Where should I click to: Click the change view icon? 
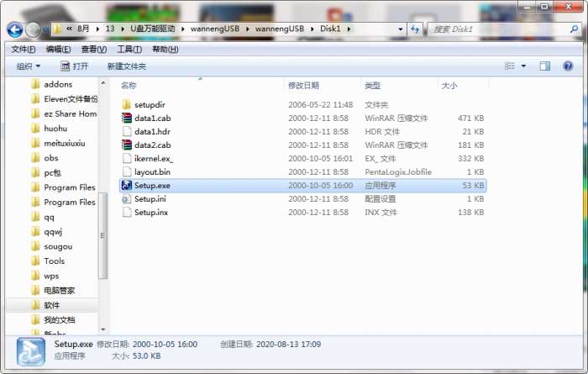509,66
